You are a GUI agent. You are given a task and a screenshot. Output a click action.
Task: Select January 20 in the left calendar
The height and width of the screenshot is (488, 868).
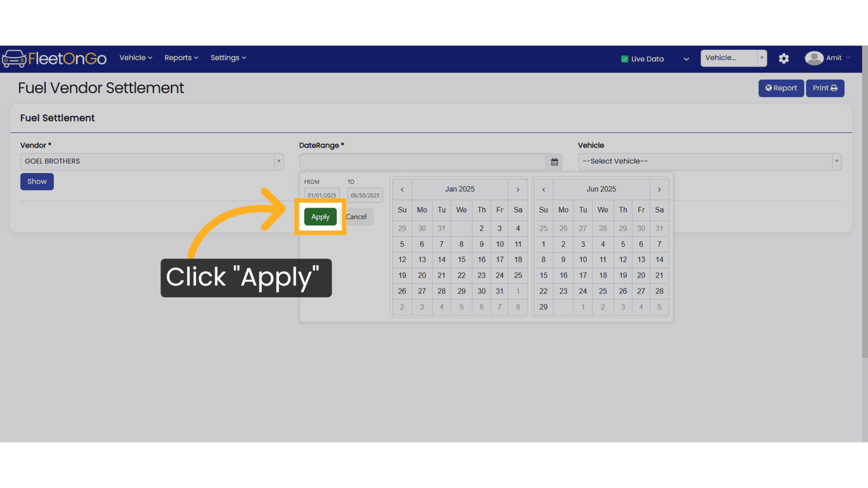click(422, 275)
